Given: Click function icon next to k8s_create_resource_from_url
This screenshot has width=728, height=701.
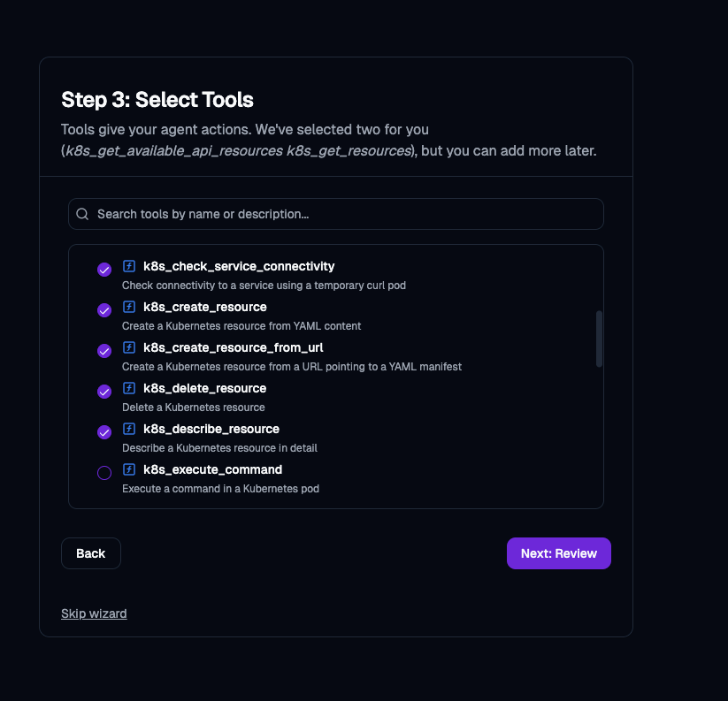Looking at the screenshot, I should tap(129, 347).
